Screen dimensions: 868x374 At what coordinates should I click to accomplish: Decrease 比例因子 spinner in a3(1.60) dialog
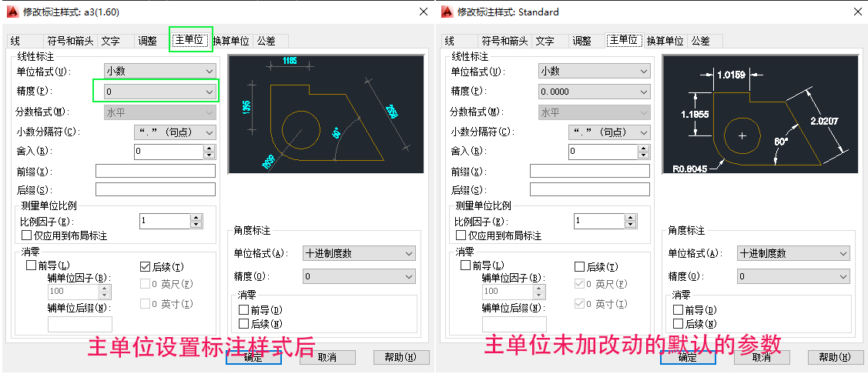[x=196, y=224]
